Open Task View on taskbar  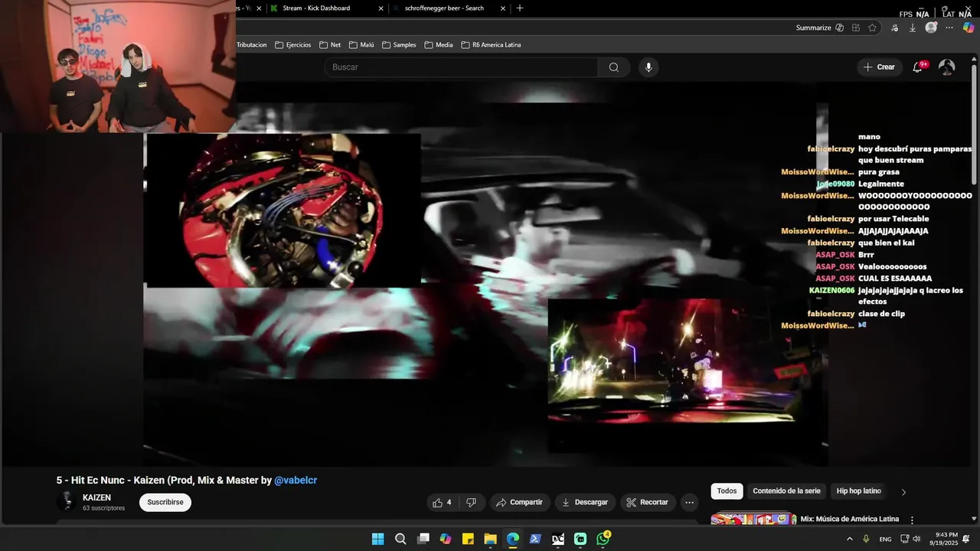(x=423, y=539)
